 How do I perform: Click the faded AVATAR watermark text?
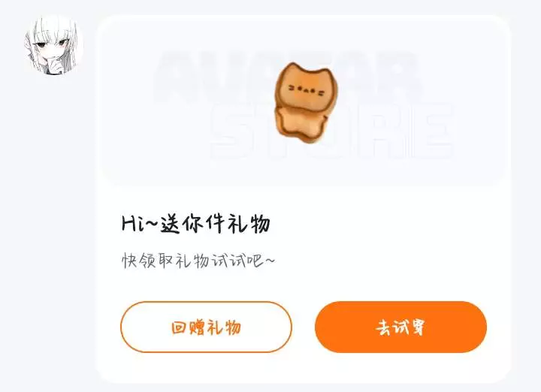pos(287,77)
